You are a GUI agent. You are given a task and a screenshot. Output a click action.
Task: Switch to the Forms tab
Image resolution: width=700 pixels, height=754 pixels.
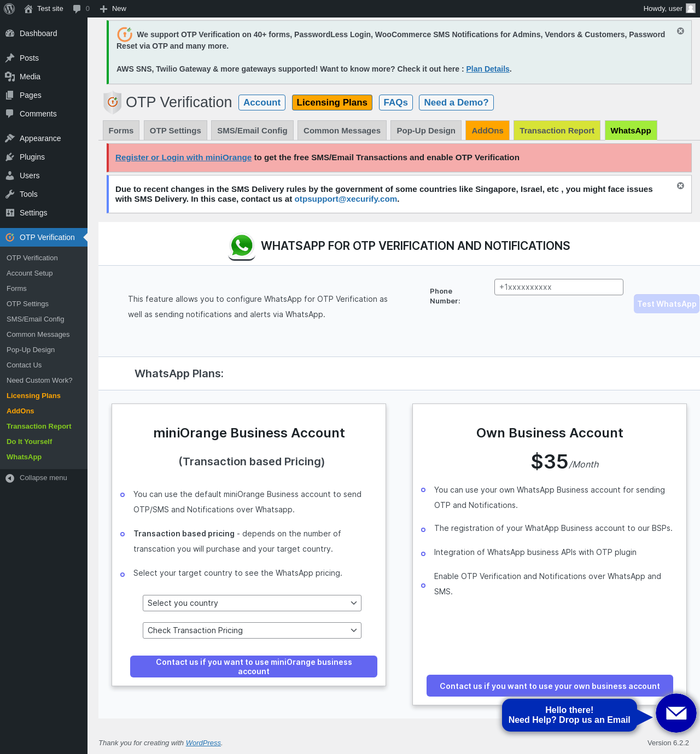click(x=121, y=131)
